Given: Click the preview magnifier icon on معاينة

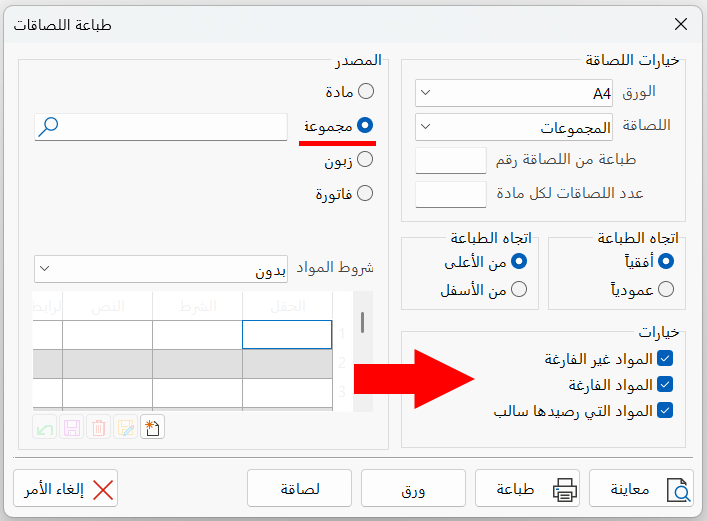Looking at the screenshot, I should [x=679, y=490].
